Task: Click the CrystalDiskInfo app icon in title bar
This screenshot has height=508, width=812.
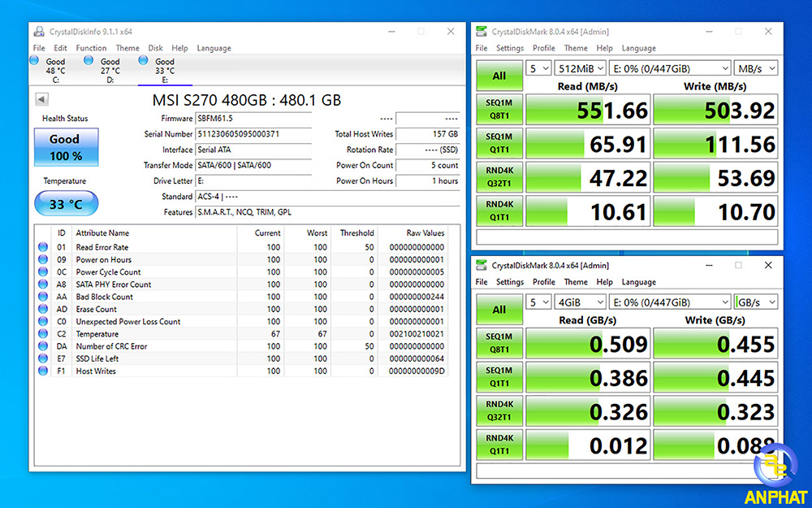Action: coord(39,32)
